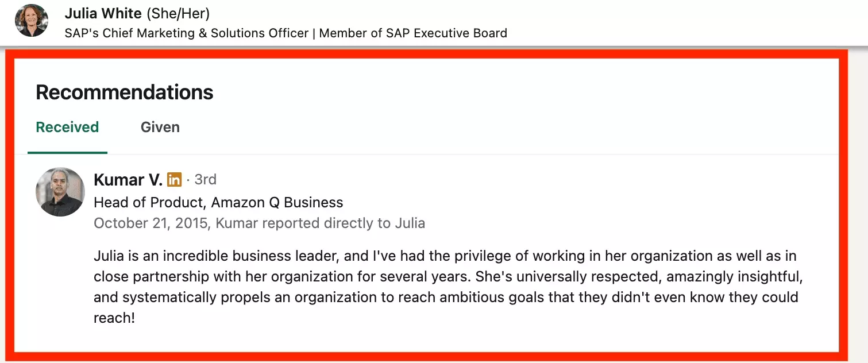Click the October 21, 2015 date
Image resolution: width=868 pixels, height=363 pixels.
pos(151,223)
